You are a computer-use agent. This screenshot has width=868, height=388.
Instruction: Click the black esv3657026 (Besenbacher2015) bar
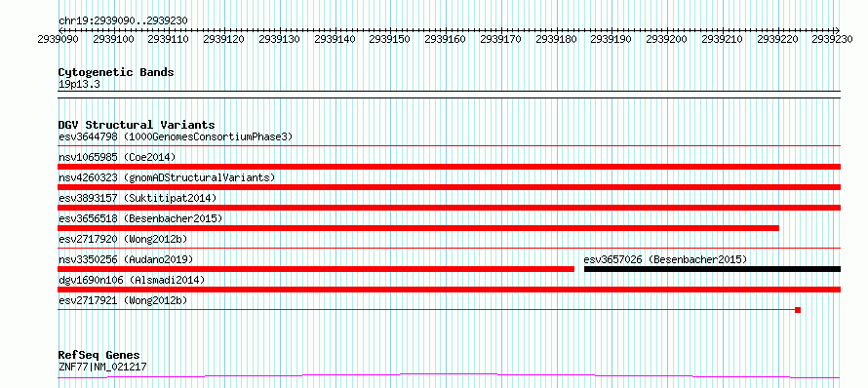pyautogui.click(x=713, y=269)
